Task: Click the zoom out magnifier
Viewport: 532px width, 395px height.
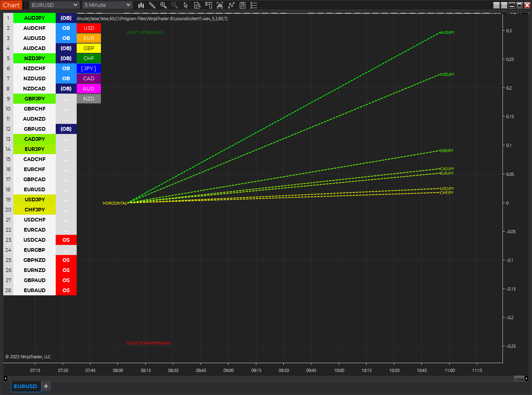Action: click(175, 5)
